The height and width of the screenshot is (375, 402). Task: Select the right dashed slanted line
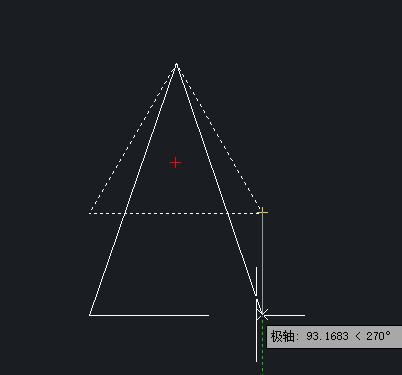219,137
